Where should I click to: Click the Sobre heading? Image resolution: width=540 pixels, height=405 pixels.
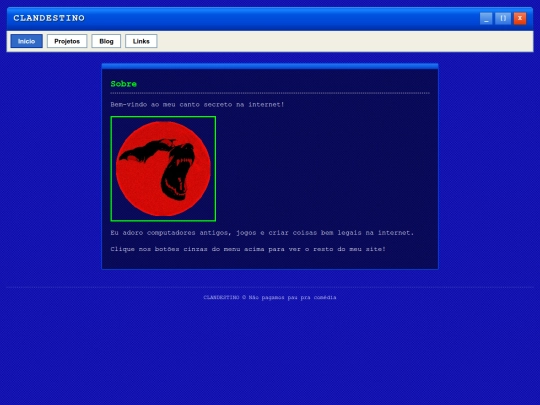pyautogui.click(x=124, y=84)
